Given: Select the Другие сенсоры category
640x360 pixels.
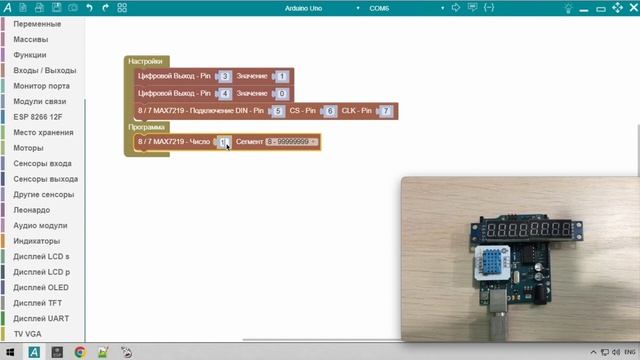Looking at the screenshot, I should click(43, 195).
